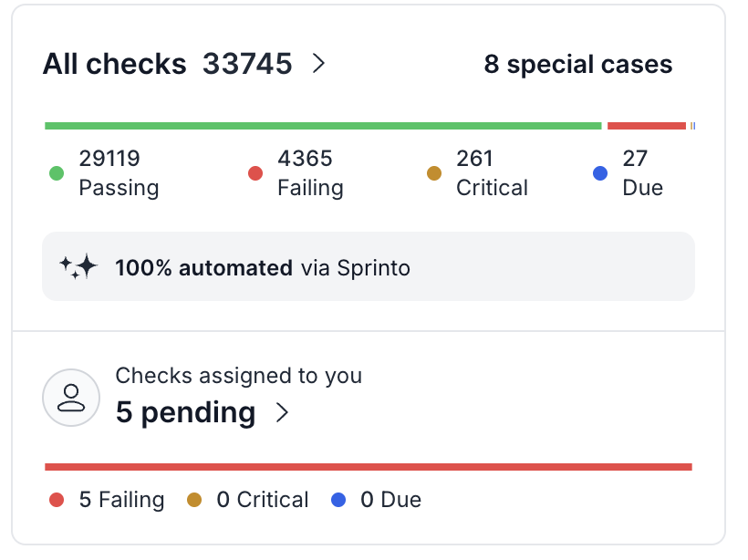Open the All checks 33745 heading

coord(167,64)
